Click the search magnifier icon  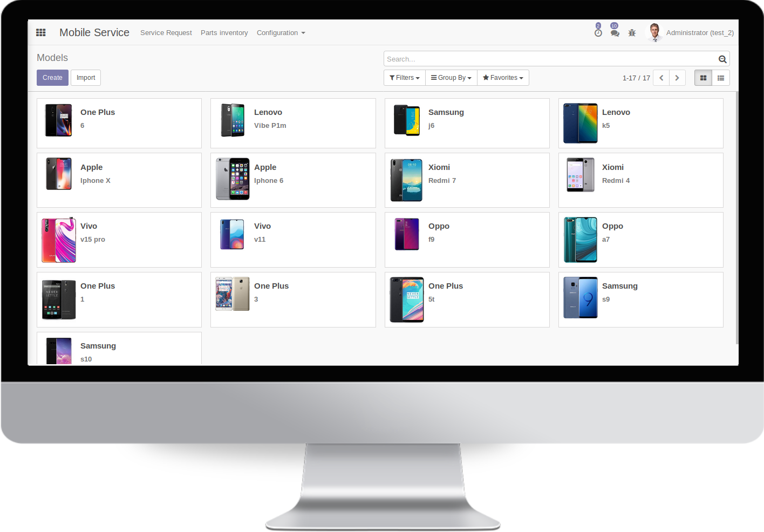tap(722, 59)
